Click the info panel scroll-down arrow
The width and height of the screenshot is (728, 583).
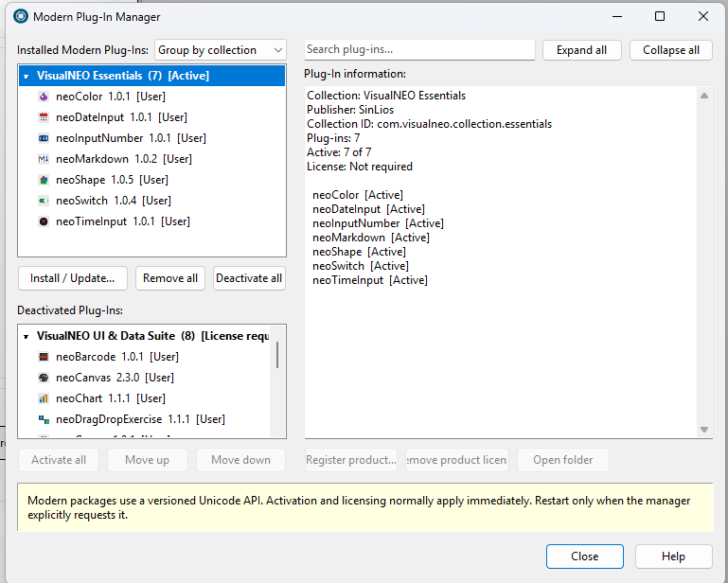704,430
